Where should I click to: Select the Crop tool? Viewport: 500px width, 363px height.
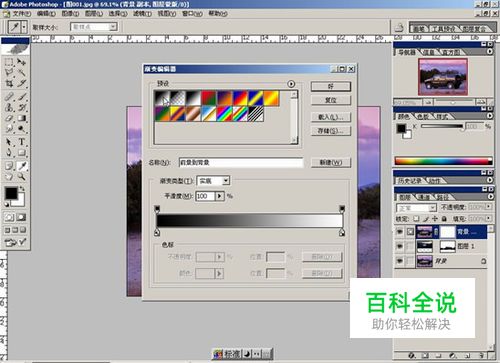9,83
